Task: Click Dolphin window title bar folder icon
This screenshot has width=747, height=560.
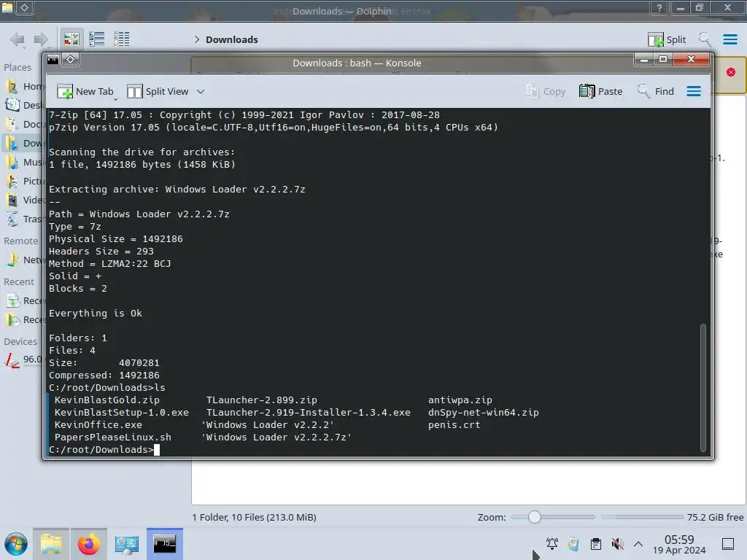Action: coord(7,7)
